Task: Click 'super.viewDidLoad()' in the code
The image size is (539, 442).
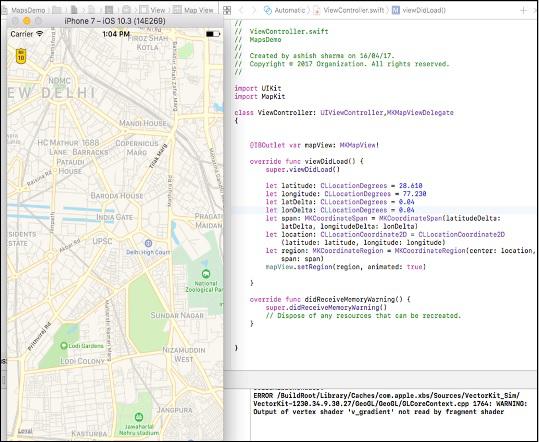Action: point(302,170)
